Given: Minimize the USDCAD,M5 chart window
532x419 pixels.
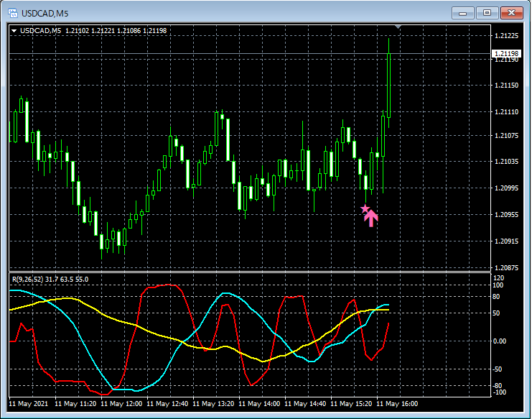Looking at the screenshot, I should pos(462,13).
